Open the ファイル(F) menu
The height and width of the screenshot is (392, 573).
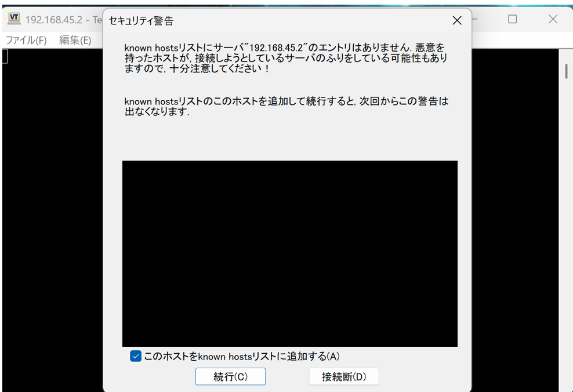click(x=26, y=40)
